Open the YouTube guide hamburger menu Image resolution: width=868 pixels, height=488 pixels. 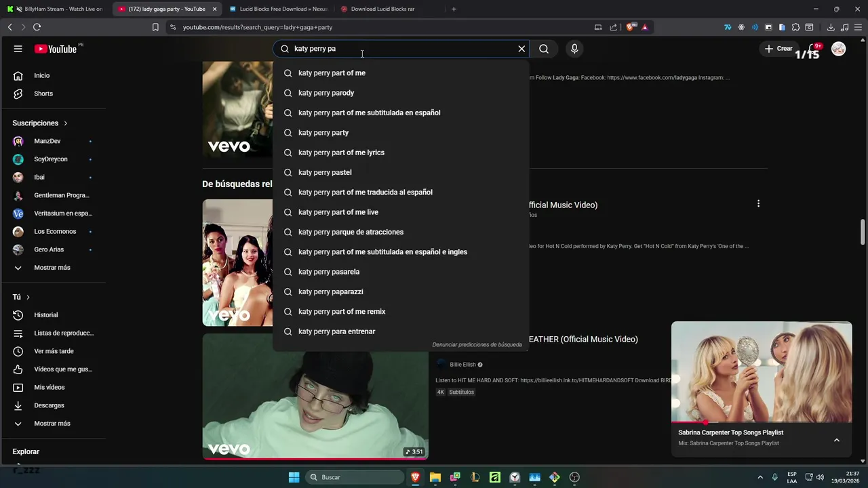coord(18,49)
